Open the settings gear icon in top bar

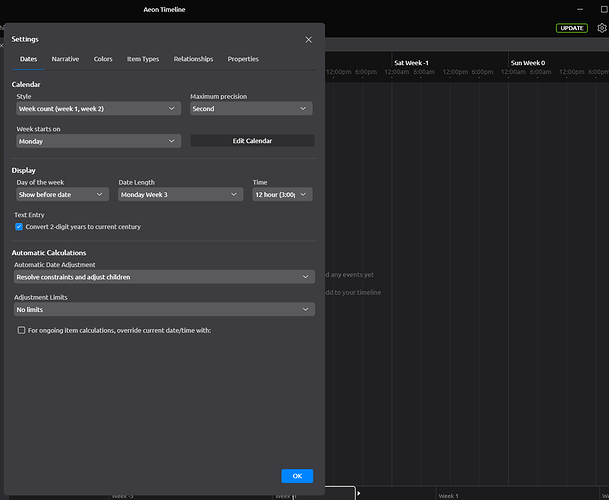(x=602, y=28)
